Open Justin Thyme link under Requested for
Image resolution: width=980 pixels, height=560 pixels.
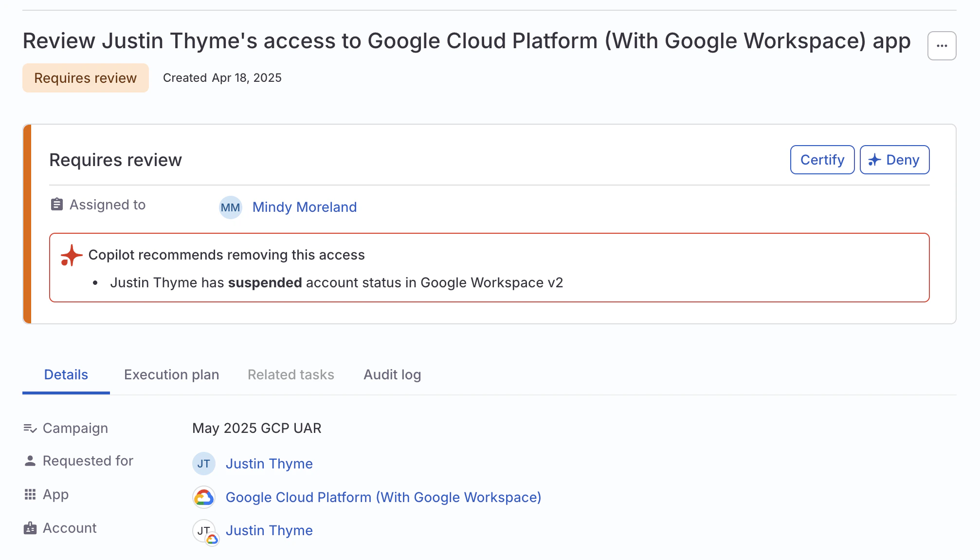click(x=269, y=464)
